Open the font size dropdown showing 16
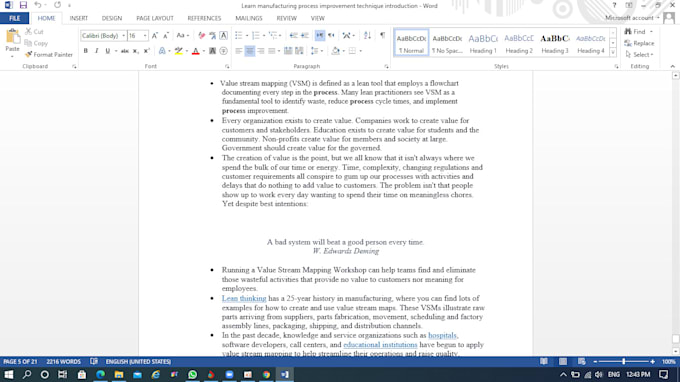 (145, 36)
